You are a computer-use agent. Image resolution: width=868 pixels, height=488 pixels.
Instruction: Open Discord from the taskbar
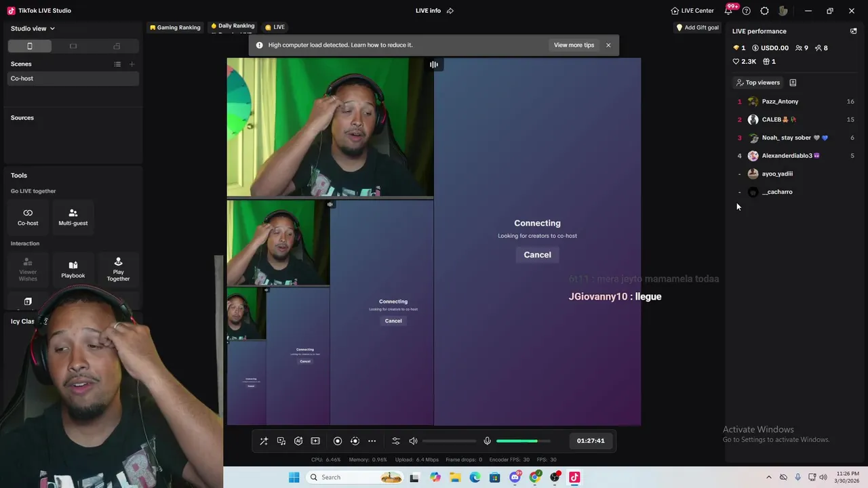(x=515, y=477)
